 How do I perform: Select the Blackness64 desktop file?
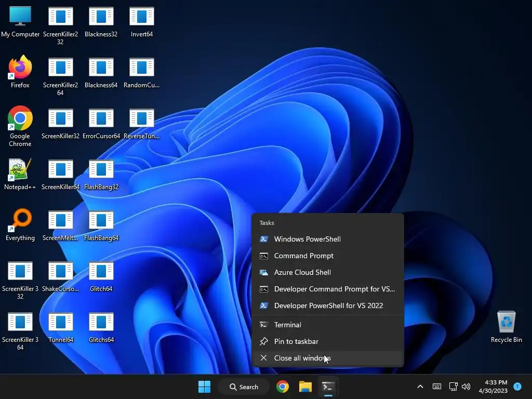(101, 73)
